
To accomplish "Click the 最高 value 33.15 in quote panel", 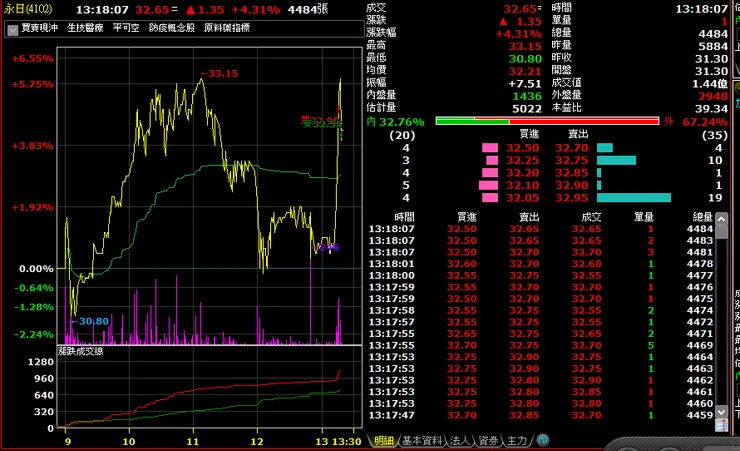I will tap(525, 46).
